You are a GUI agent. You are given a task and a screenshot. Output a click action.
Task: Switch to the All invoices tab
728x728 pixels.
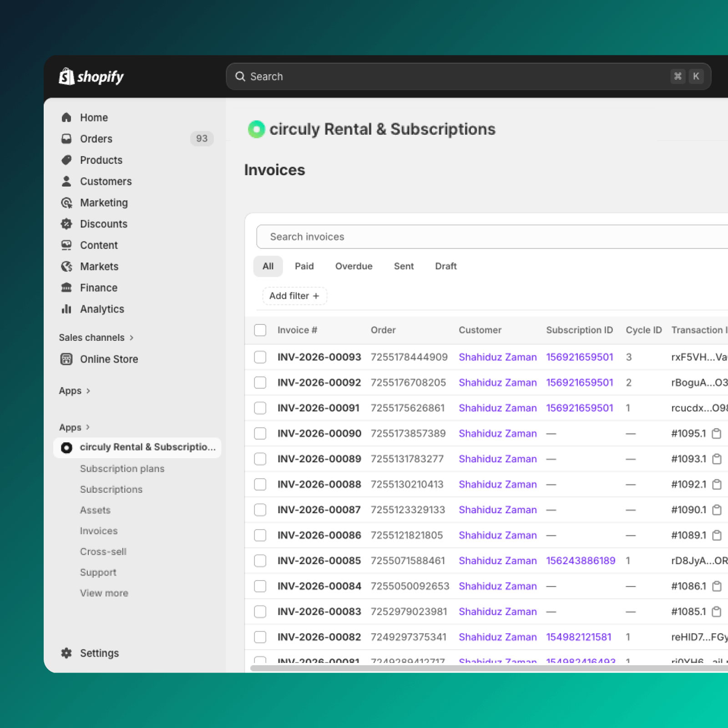click(x=268, y=266)
